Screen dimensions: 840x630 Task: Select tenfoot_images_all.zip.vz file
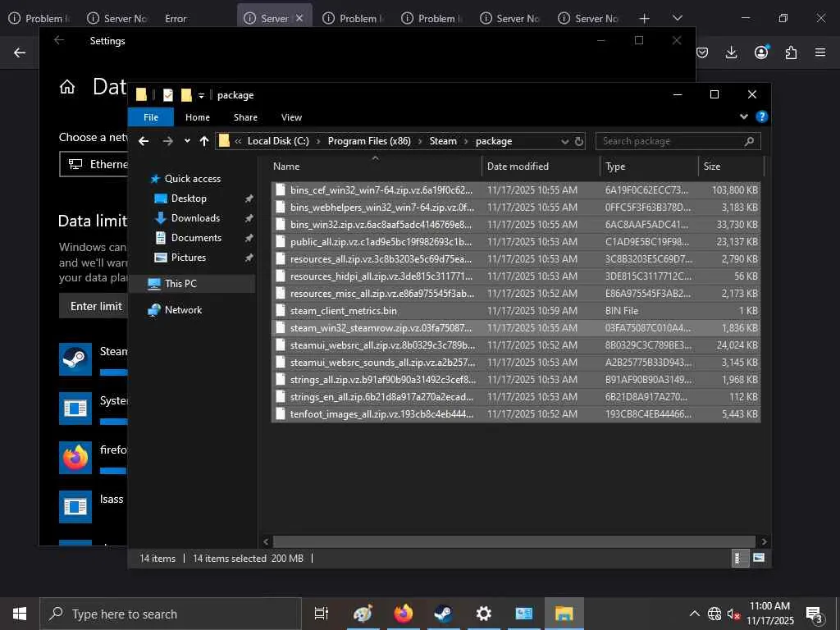point(516,414)
